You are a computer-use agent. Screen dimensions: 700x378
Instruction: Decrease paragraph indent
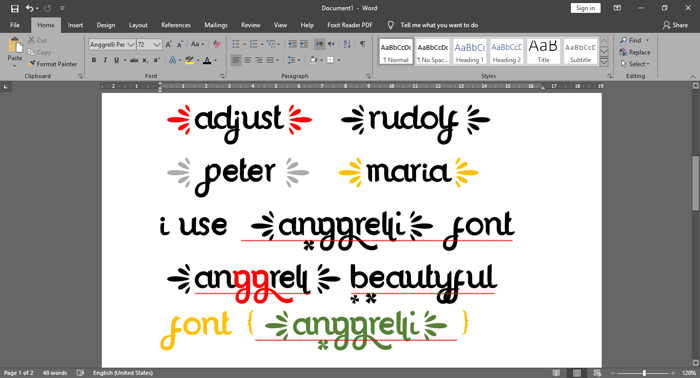pyautogui.click(x=292, y=44)
